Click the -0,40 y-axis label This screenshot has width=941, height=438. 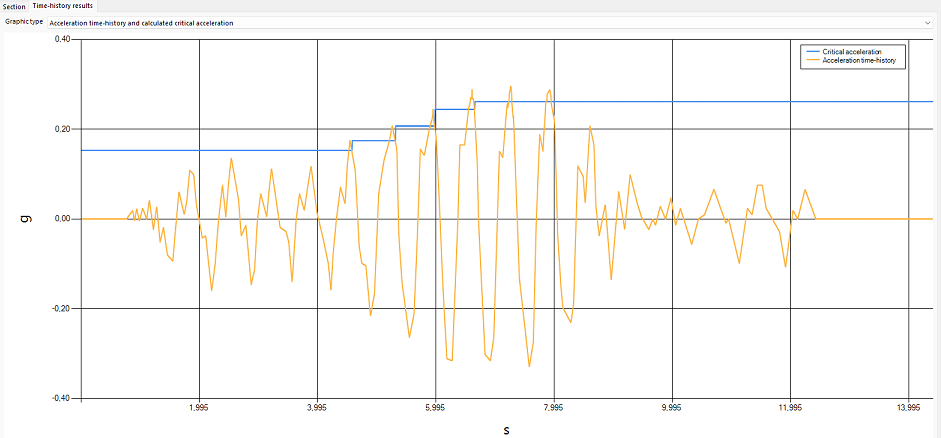pos(61,398)
